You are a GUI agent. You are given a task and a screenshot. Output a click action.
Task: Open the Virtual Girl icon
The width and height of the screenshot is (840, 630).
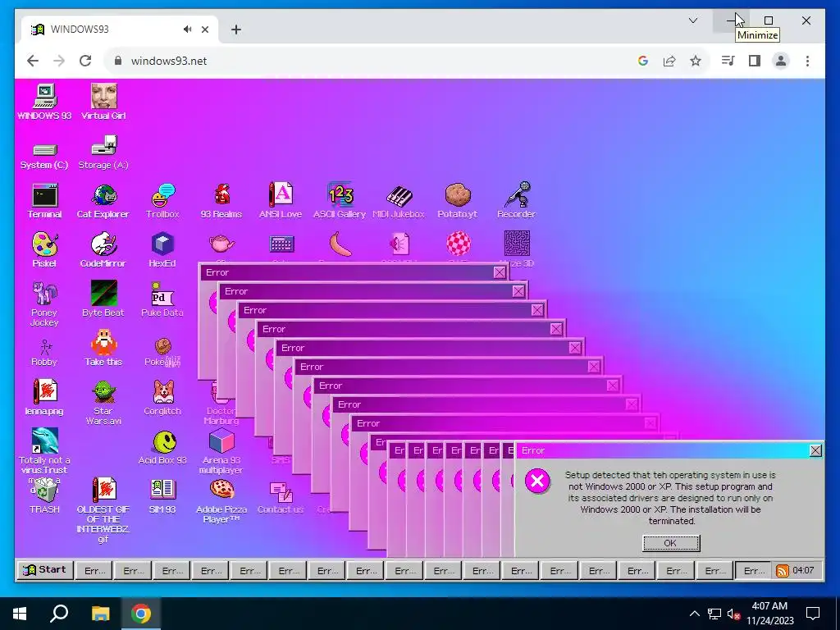pyautogui.click(x=103, y=102)
